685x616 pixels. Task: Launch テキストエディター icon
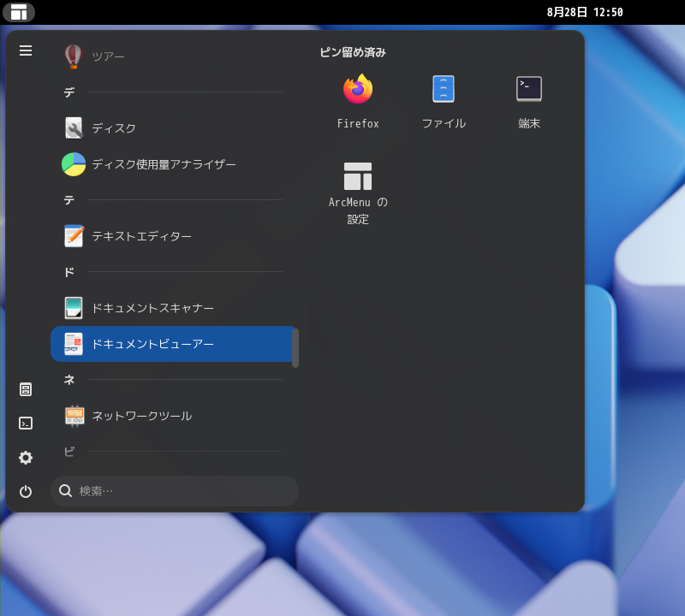click(74, 236)
